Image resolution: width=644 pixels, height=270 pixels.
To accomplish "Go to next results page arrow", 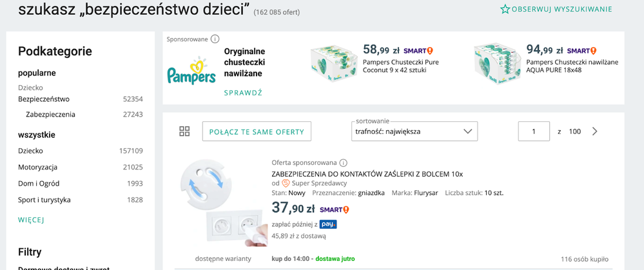I will [594, 131].
